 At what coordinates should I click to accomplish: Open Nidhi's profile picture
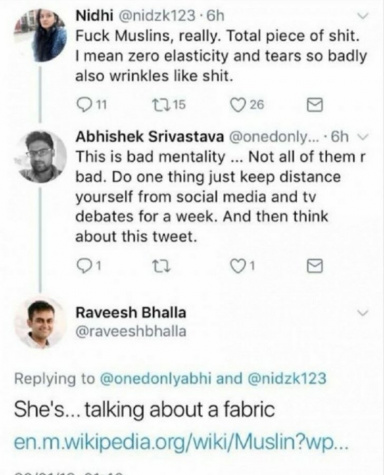[x=40, y=35]
